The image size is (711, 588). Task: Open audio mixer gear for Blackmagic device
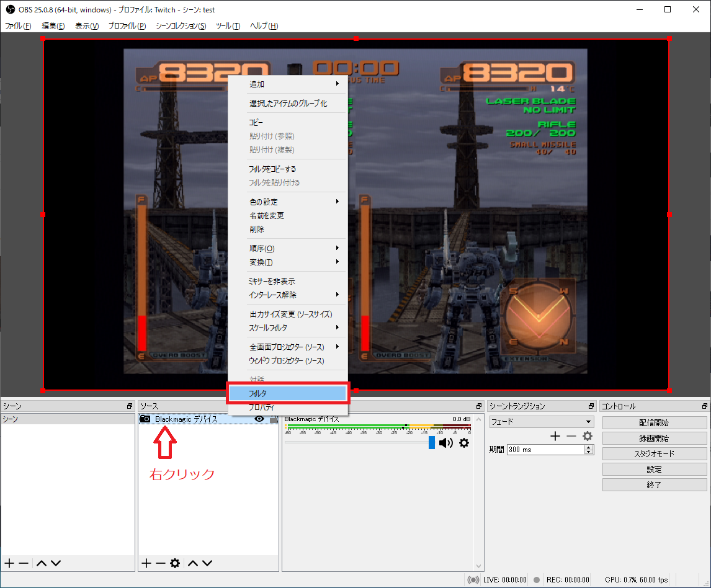click(464, 443)
